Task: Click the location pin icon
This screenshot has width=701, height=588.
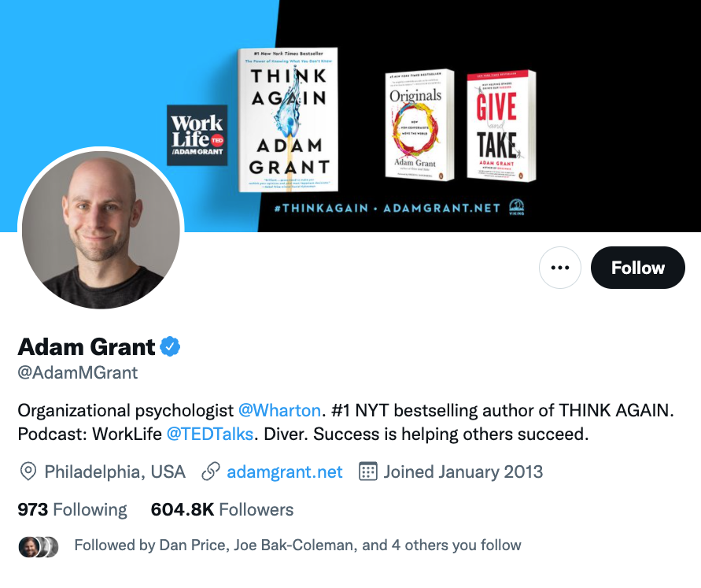Action: [x=28, y=472]
